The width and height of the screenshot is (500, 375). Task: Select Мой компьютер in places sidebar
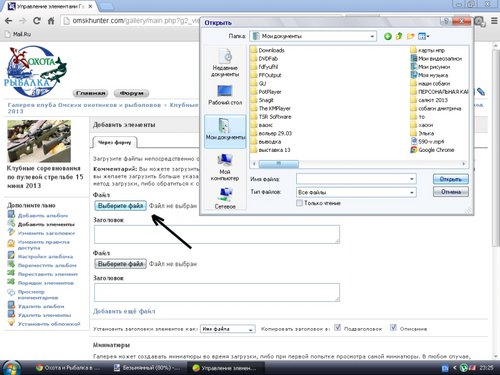pyautogui.click(x=225, y=167)
